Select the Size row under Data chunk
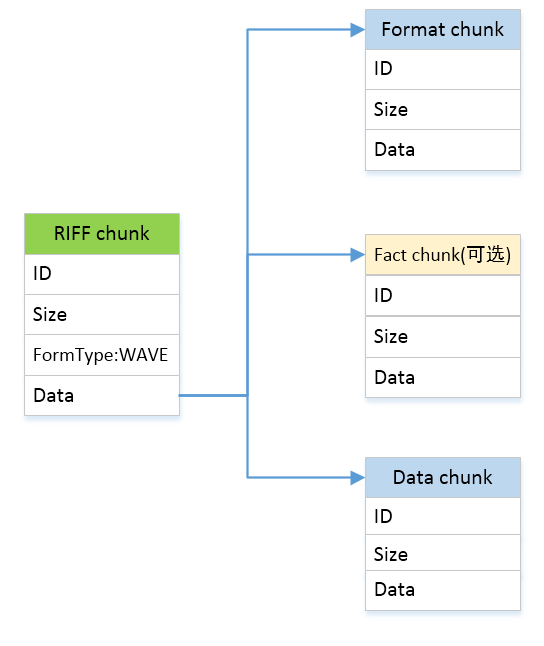This screenshot has height=646, width=544. click(x=443, y=552)
